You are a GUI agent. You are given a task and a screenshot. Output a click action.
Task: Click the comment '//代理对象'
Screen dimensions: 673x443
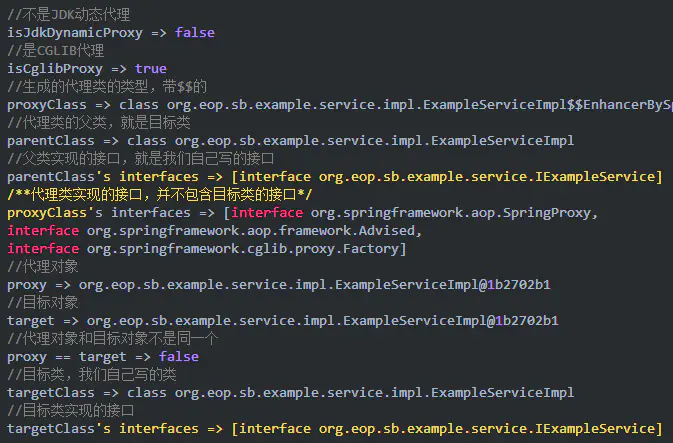[x=42, y=267]
